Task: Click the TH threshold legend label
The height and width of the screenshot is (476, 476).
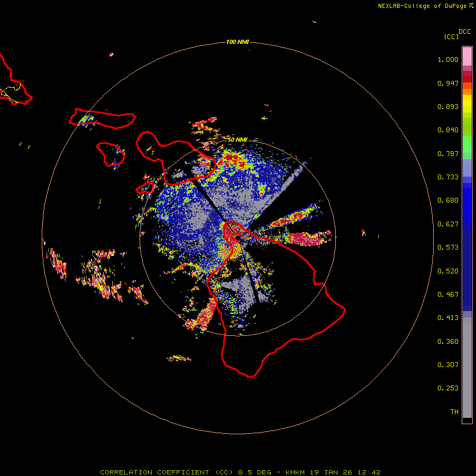Action: [454, 412]
